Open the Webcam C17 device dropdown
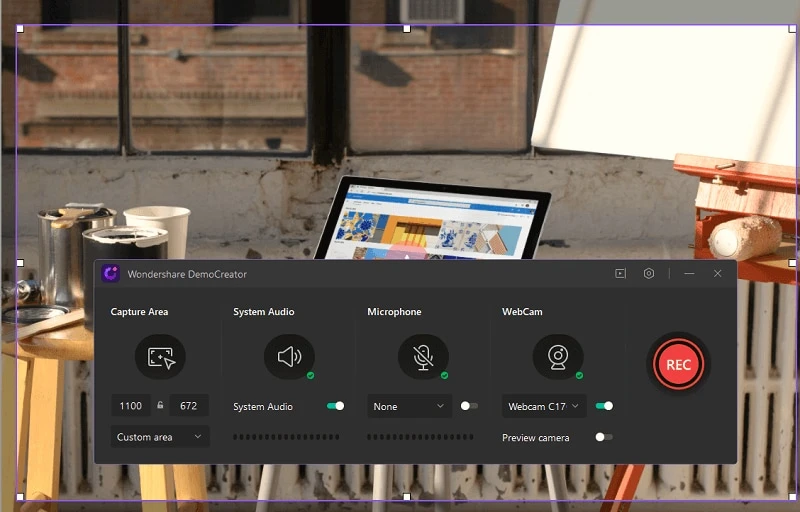800x512 pixels. point(544,406)
